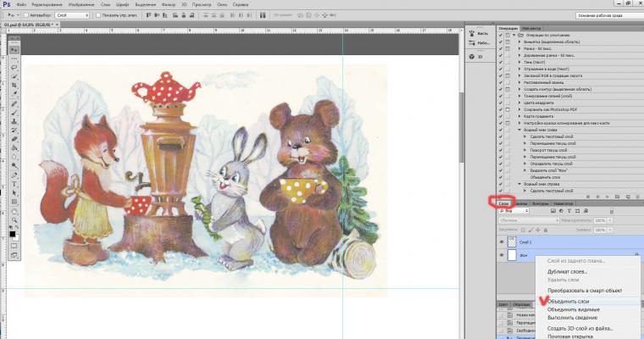
Task: Choose Выполнить сведение in context menu
Action: click(573, 318)
